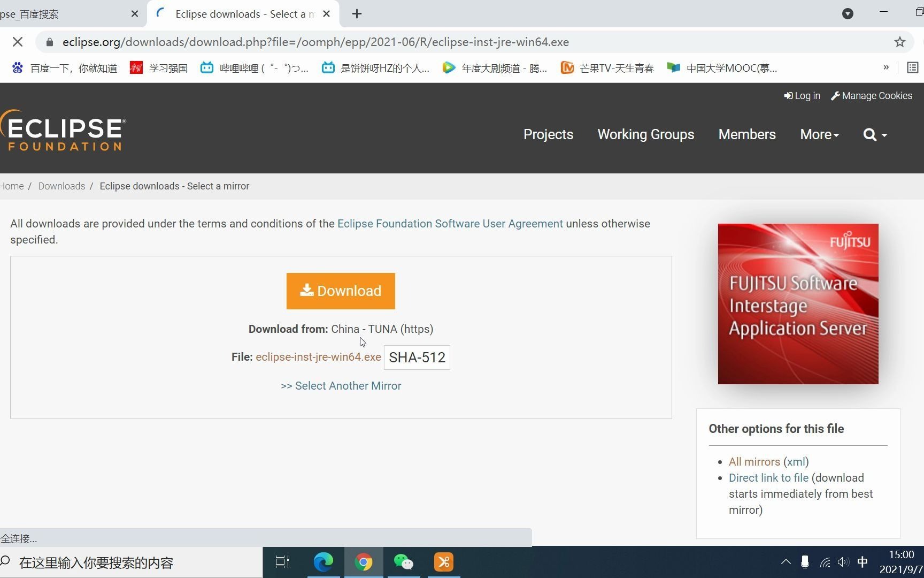
Task: Close the Eclipse downloads tab
Action: (326, 14)
